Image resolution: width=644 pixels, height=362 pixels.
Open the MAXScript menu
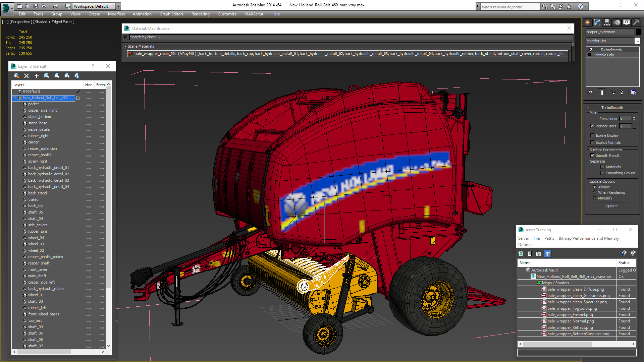click(254, 14)
